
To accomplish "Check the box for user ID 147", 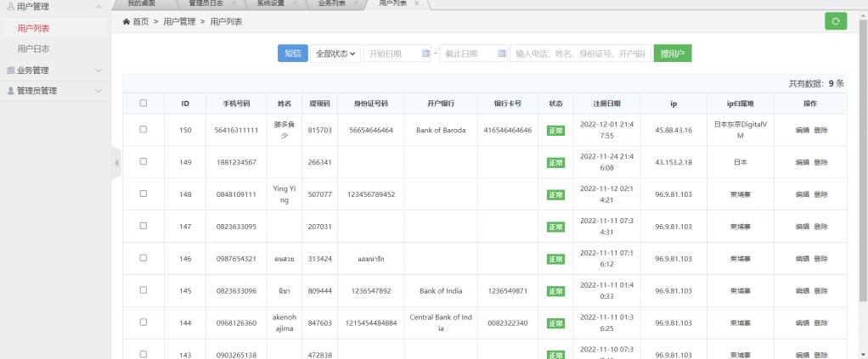I will coord(144,226).
